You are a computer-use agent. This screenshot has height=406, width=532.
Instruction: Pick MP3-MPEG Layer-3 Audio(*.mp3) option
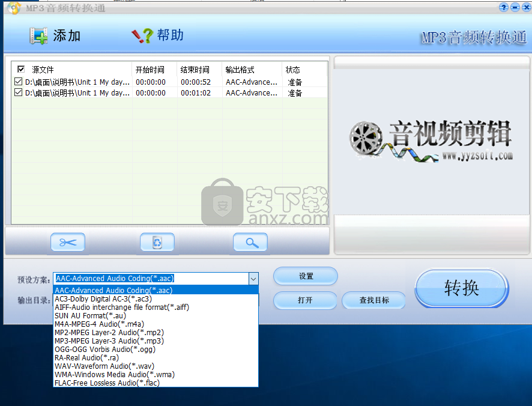pos(156,341)
